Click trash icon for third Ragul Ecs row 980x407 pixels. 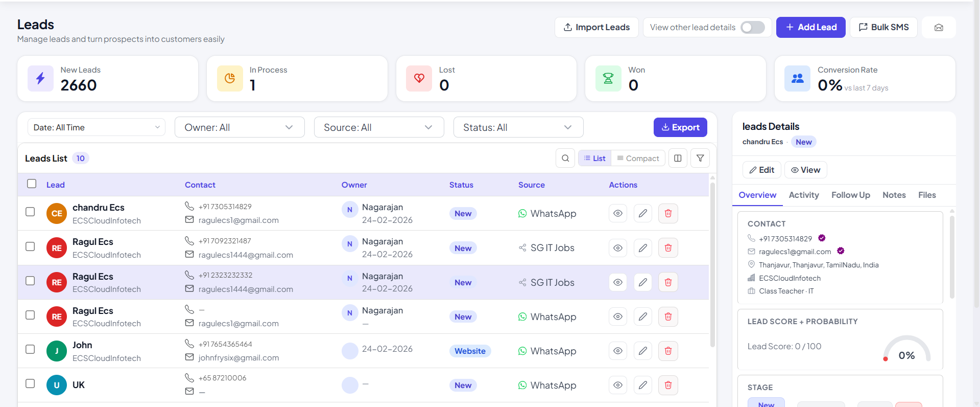tap(668, 317)
